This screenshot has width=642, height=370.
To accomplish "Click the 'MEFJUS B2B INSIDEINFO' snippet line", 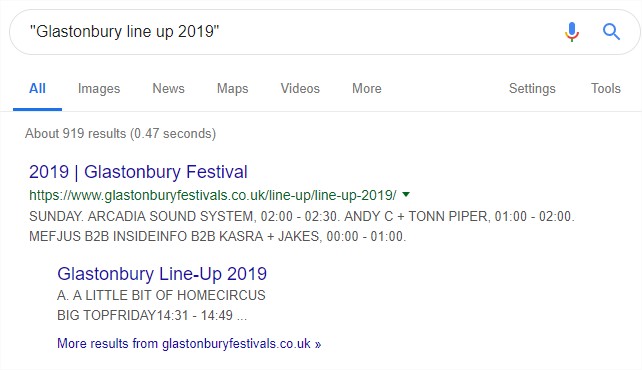I will click(x=217, y=236).
